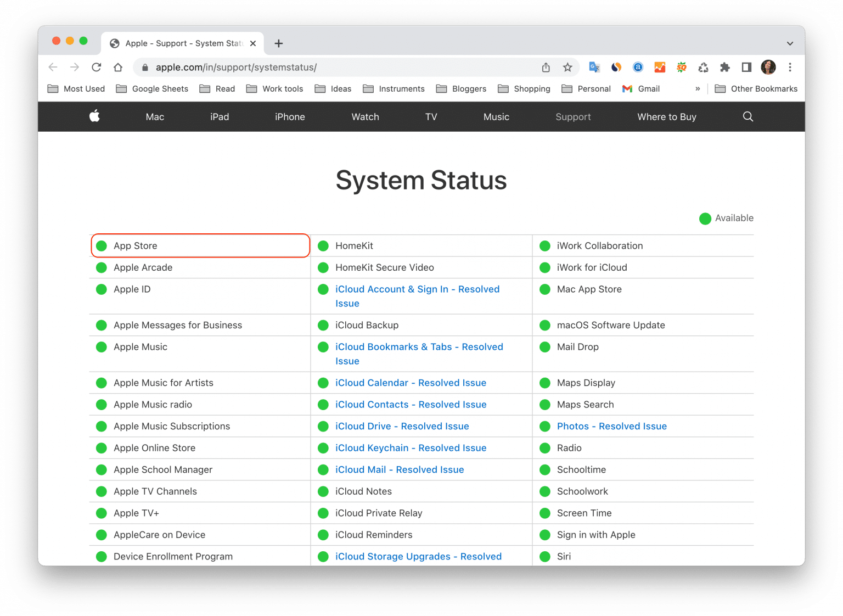Image resolution: width=843 pixels, height=616 pixels.
Task: Switch to the System Status browser tab
Action: [x=181, y=43]
